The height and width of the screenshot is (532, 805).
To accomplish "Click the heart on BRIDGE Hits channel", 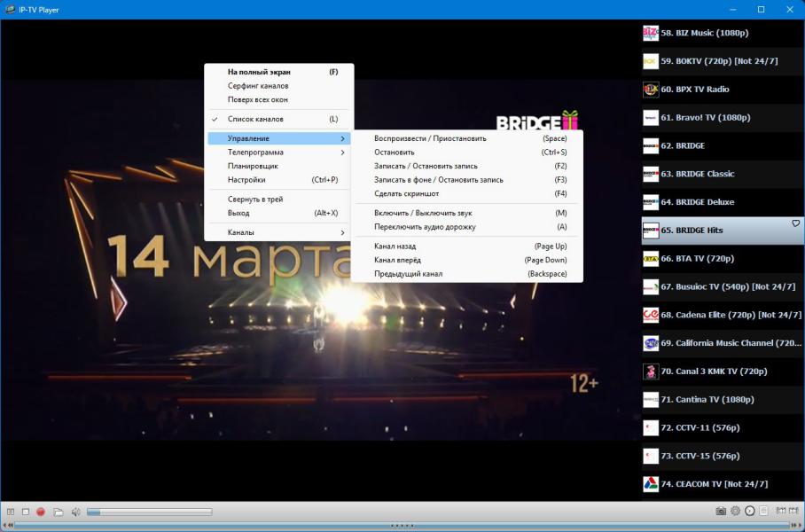I will 795,223.
